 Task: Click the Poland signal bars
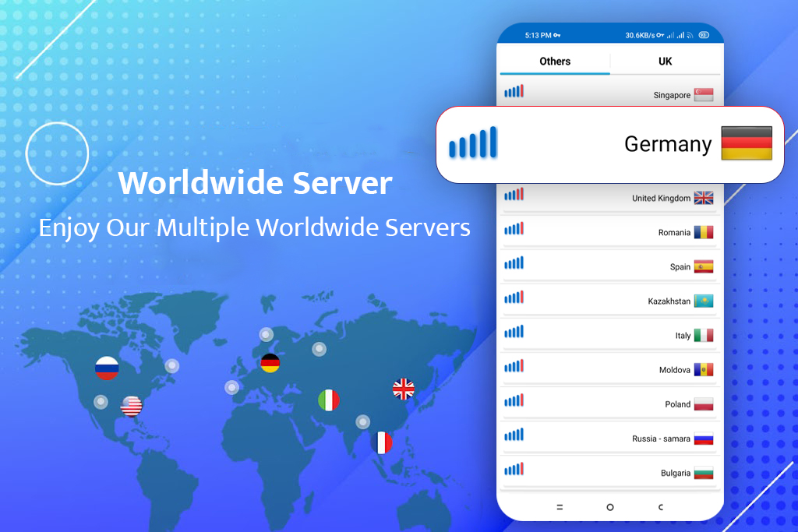click(x=514, y=400)
